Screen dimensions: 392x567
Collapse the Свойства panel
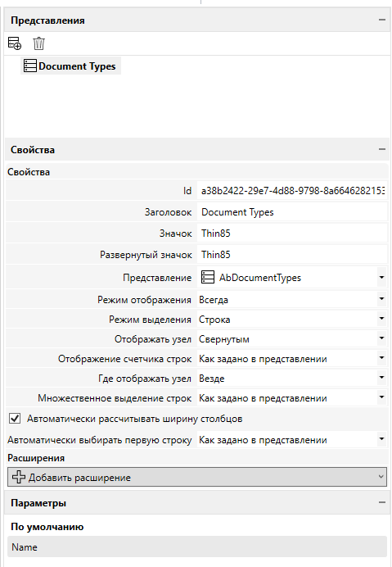tap(382, 149)
